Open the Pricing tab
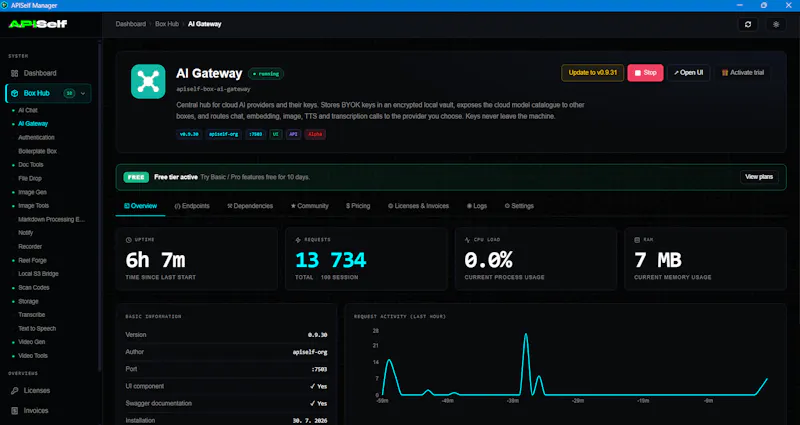 [x=358, y=206]
